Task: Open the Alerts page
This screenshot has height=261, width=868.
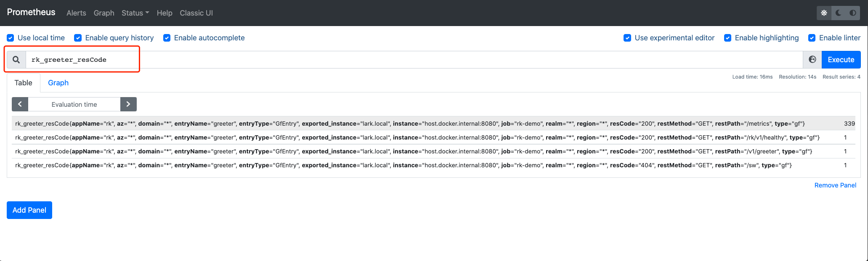Action: [x=76, y=13]
